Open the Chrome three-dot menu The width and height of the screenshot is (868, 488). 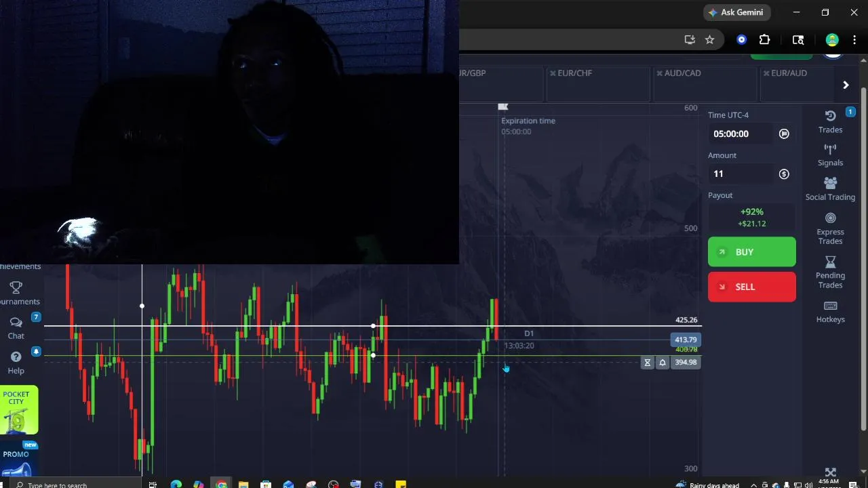pyautogui.click(x=854, y=40)
